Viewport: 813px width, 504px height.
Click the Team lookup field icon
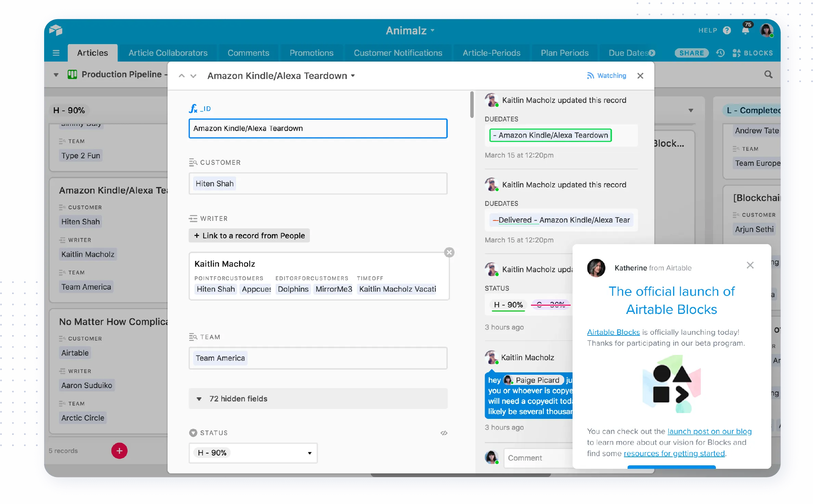pyautogui.click(x=193, y=337)
